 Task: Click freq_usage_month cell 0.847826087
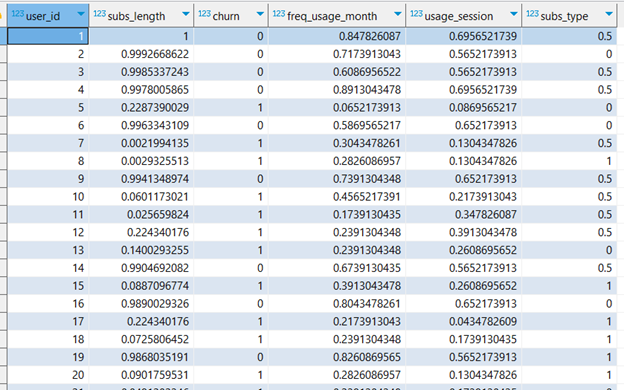pyautogui.click(x=337, y=36)
